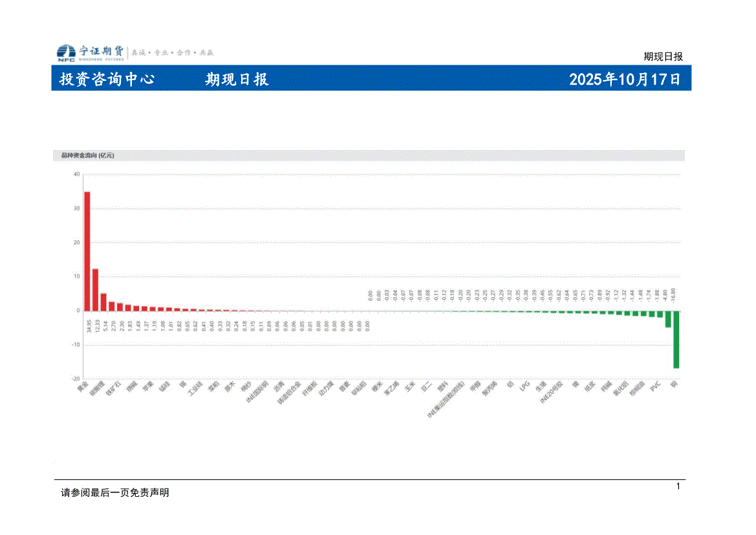This screenshot has height=535, width=756.
Task: Click the 40 value on y-axis
Action: pos(76,174)
